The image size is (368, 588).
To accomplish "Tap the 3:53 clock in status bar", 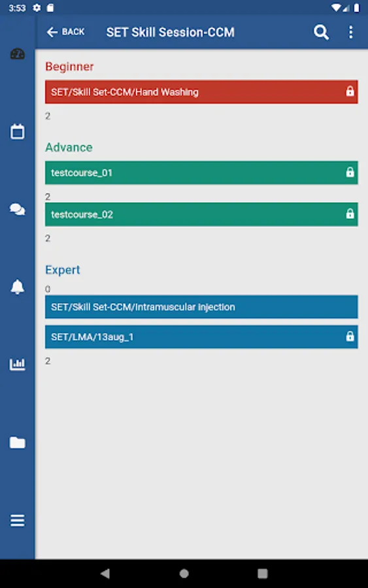I will 17,8.
